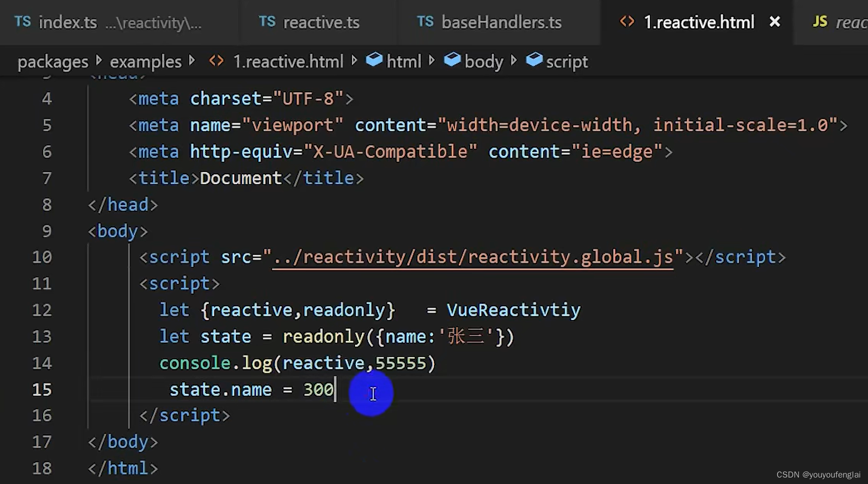This screenshot has width=868, height=484.
Task: Click 'viewport' meta name value
Action: click(x=292, y=125)
